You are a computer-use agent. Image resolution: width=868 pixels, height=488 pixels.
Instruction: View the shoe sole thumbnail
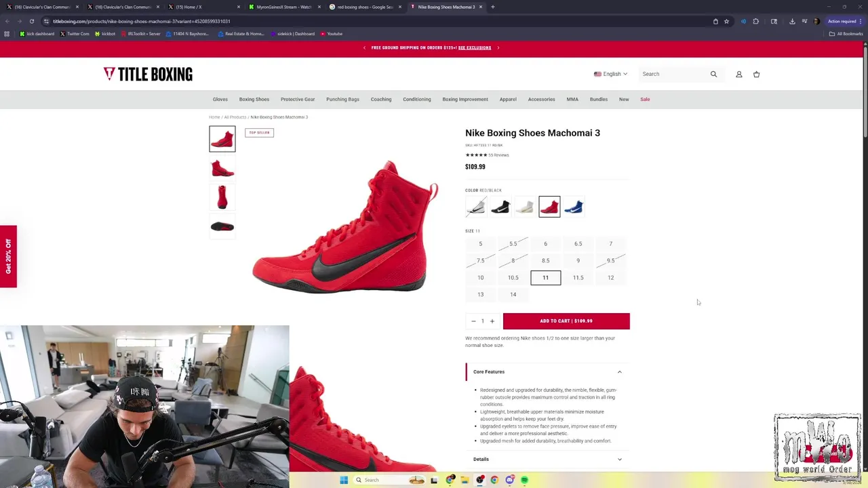[222, 226]
